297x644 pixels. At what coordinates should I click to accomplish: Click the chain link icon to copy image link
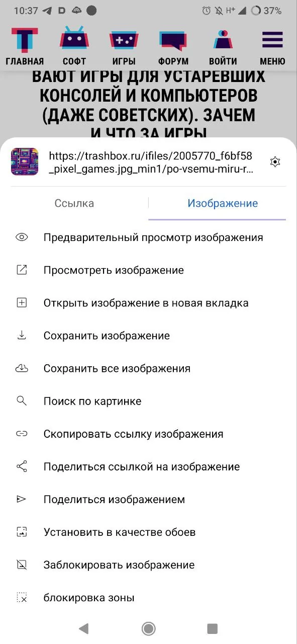coord(22,434)
